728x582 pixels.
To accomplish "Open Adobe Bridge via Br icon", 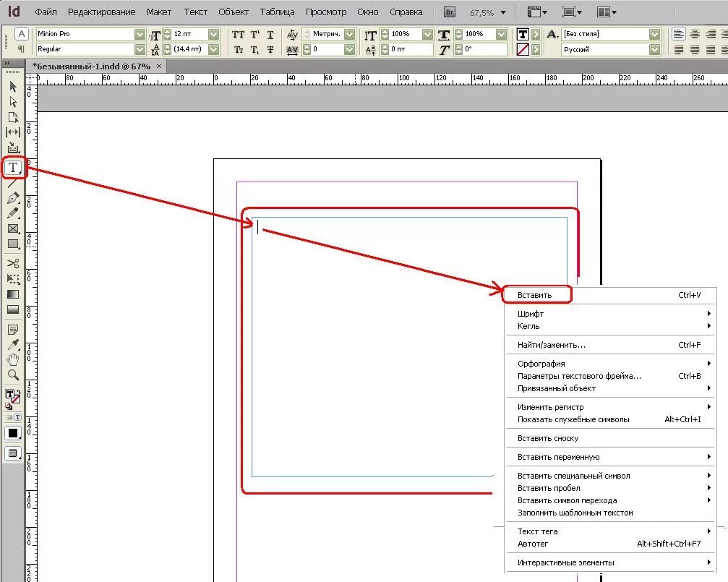I will 450,12.
